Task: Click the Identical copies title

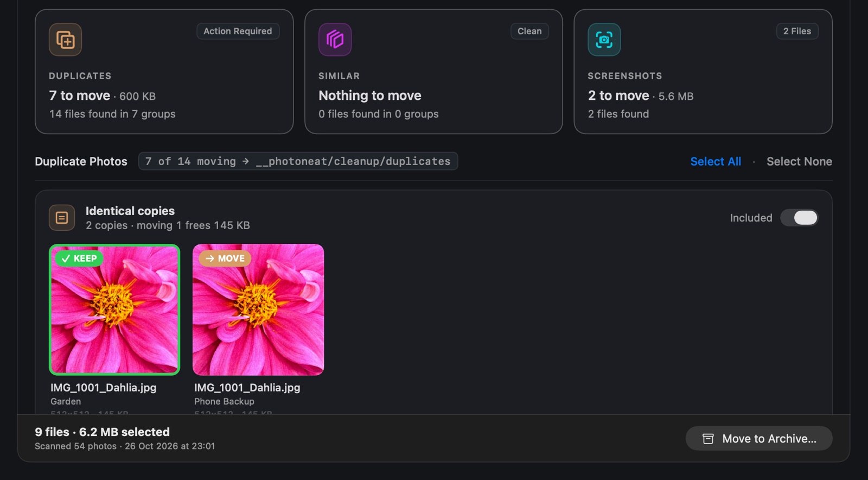Action: point(130,211)
